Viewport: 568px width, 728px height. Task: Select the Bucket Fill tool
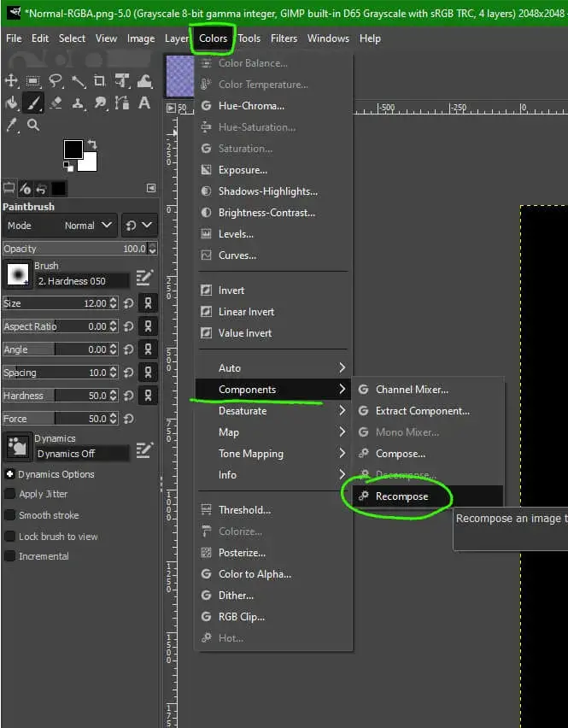(12, 103)
